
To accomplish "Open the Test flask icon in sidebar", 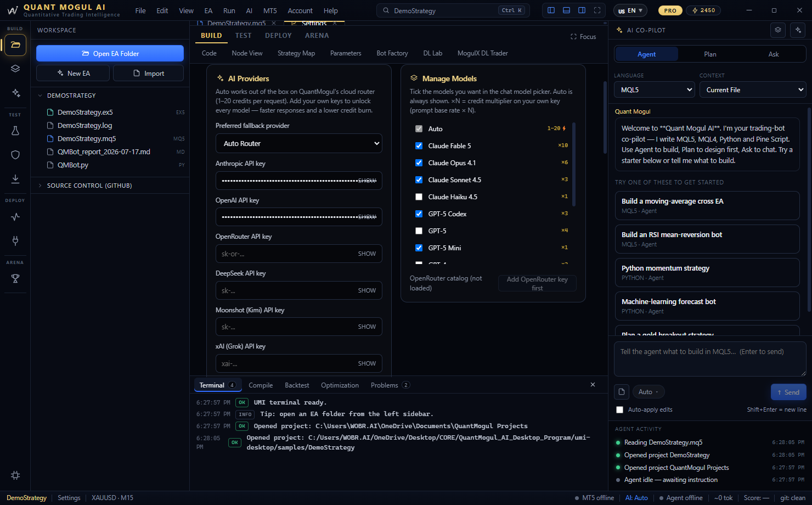I will click(x=15, y=131).
